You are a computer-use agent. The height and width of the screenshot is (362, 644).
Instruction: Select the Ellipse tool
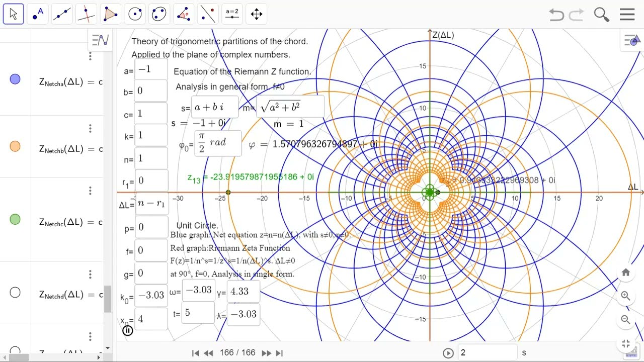(158, 14)
